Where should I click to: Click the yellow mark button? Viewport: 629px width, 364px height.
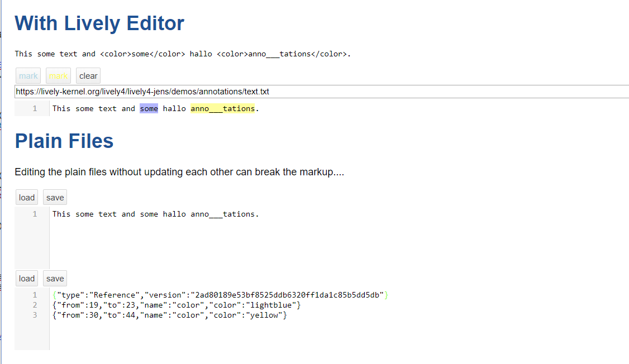(x=58, y=76)
